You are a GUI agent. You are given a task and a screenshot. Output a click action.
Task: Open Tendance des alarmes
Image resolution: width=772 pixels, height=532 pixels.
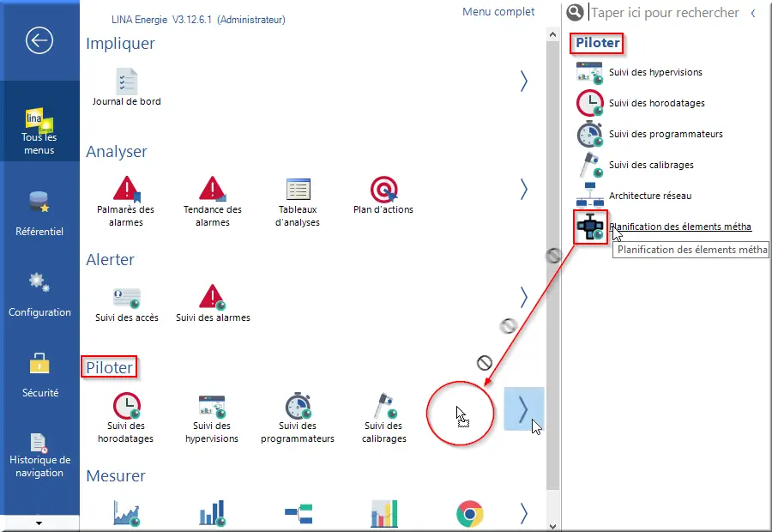point(212,201)
